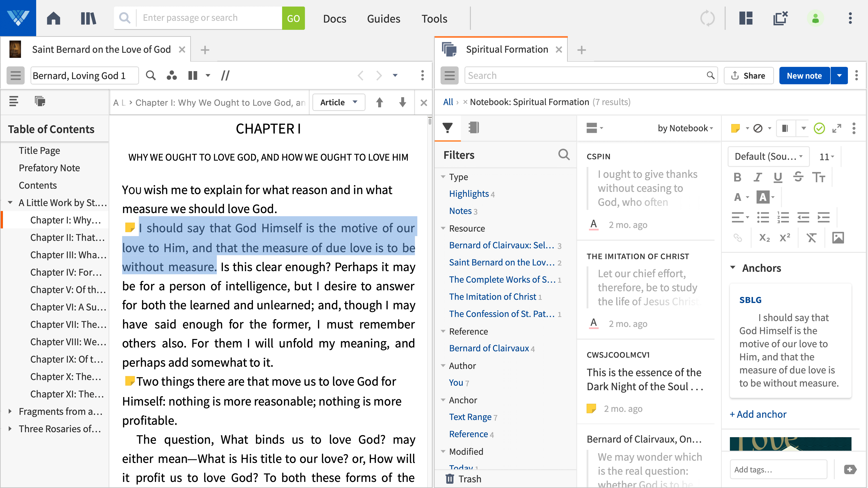This screenshot has width=868, height=488.
Task: Apply Strikethrough formatting to note
Action: [798, 177]
